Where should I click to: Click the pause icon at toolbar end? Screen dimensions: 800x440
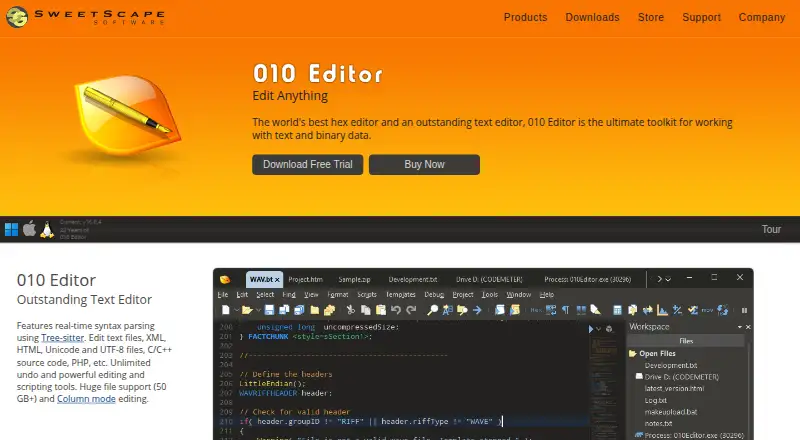click(x=744, y=310)
